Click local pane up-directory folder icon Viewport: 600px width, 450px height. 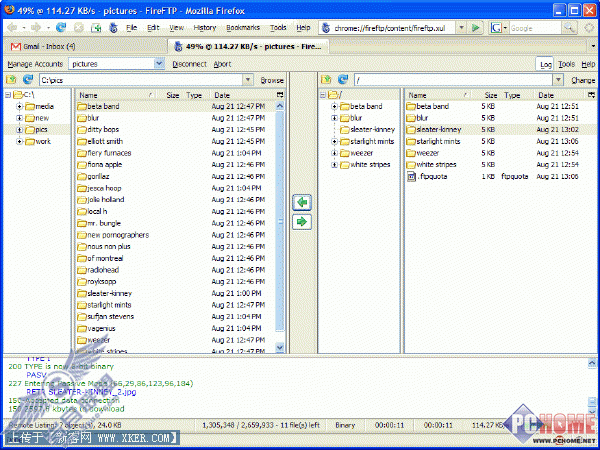pyautogui.click(x=11, y=80)
